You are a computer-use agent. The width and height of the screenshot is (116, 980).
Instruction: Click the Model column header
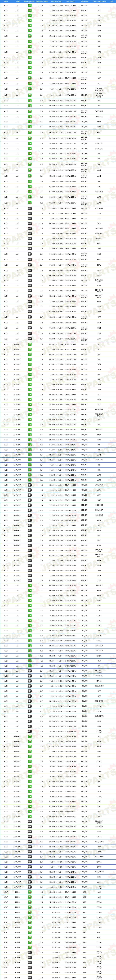click(x=18, y=1)
